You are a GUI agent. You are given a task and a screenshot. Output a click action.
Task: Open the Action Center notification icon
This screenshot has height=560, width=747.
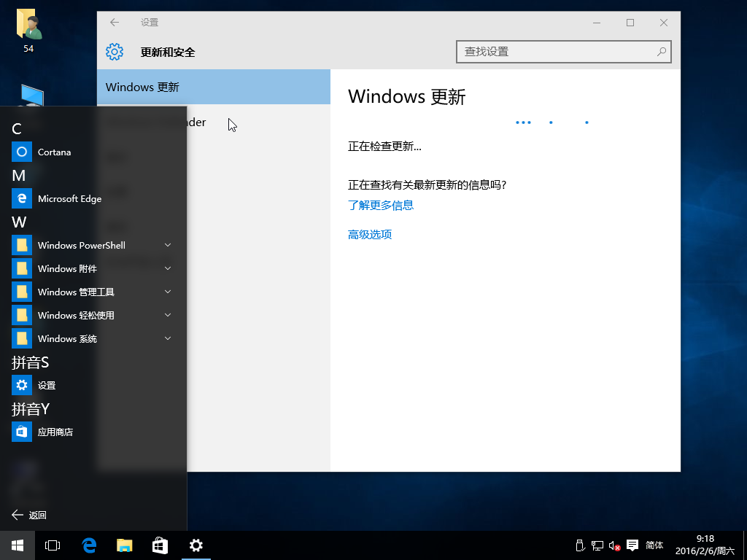pyautogui.click(x=632, y=545)
